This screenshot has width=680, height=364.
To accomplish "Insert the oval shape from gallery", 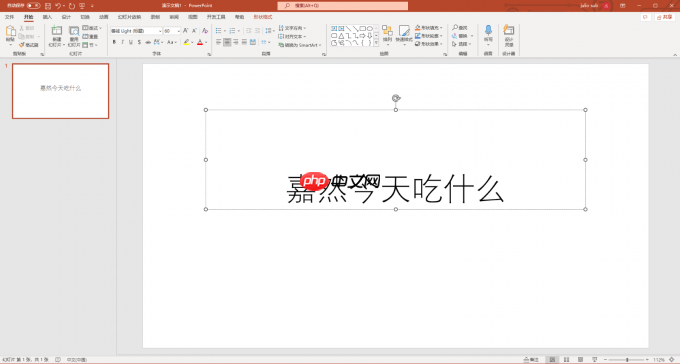I will coord(370,28).
